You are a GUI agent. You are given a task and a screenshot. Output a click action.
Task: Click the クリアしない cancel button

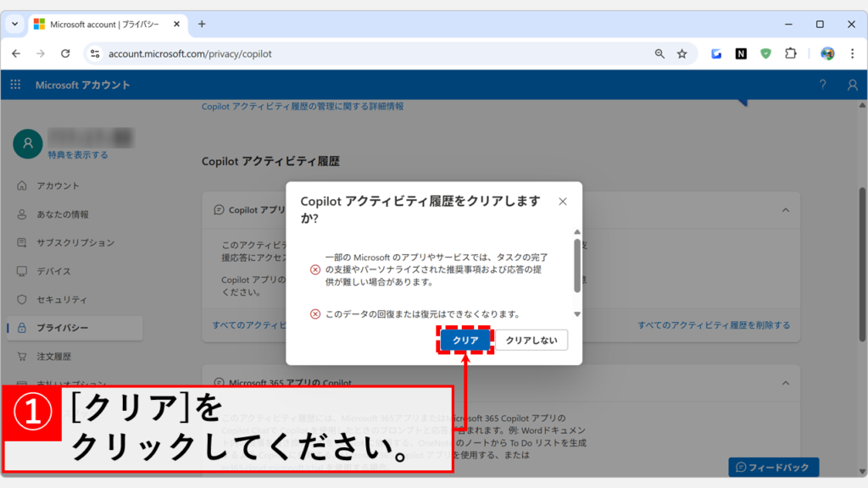(531, 340)
